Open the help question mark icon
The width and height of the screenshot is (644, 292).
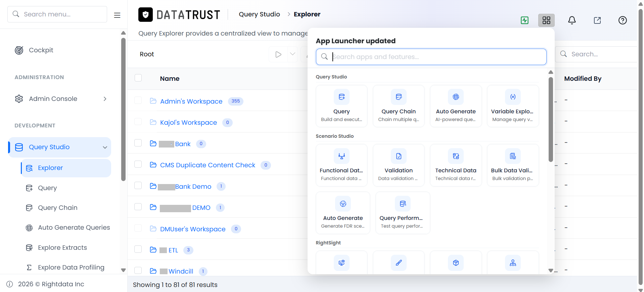click(x=623, y=20)
